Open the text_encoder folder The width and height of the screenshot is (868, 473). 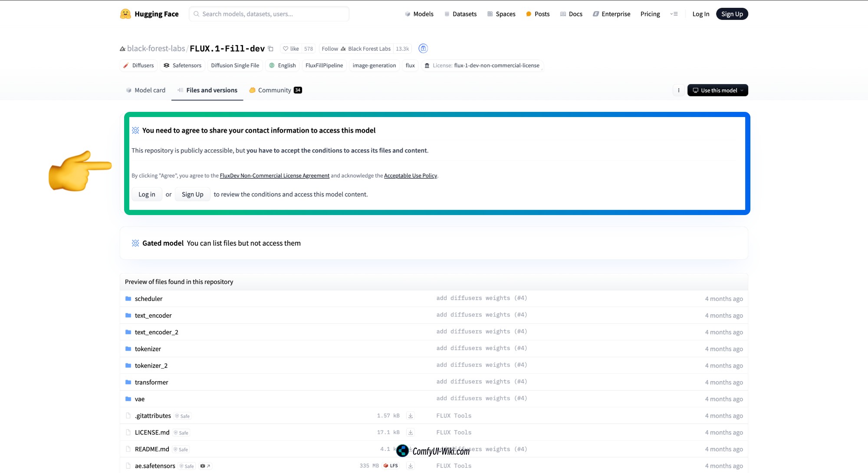(x=153, y=316)
